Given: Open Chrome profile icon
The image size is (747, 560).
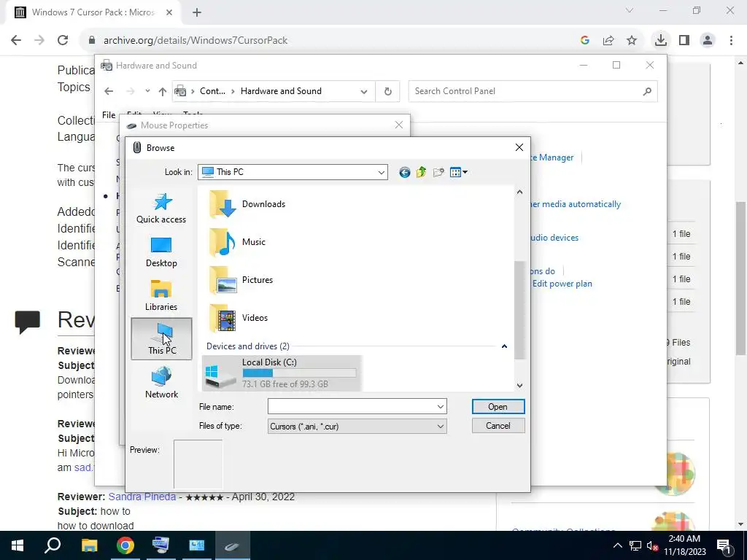Looking at the screenshot, I should click(708, 41).
